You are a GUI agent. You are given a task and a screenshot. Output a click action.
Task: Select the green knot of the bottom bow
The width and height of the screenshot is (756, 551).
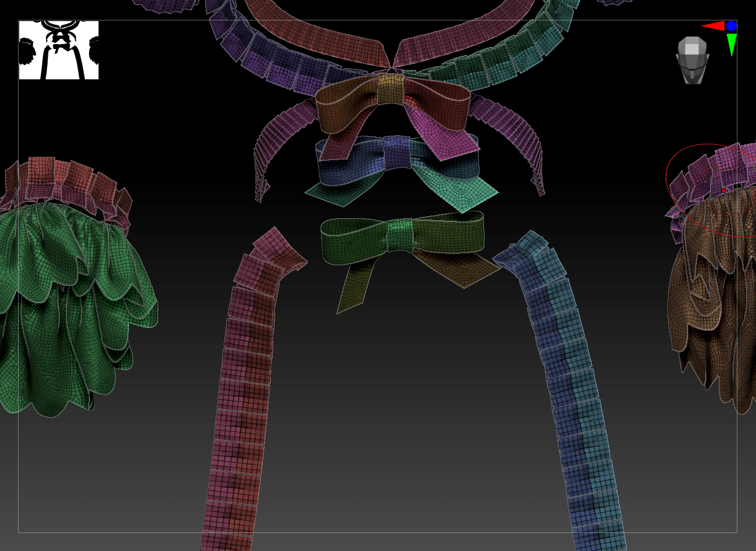(400, 234)
